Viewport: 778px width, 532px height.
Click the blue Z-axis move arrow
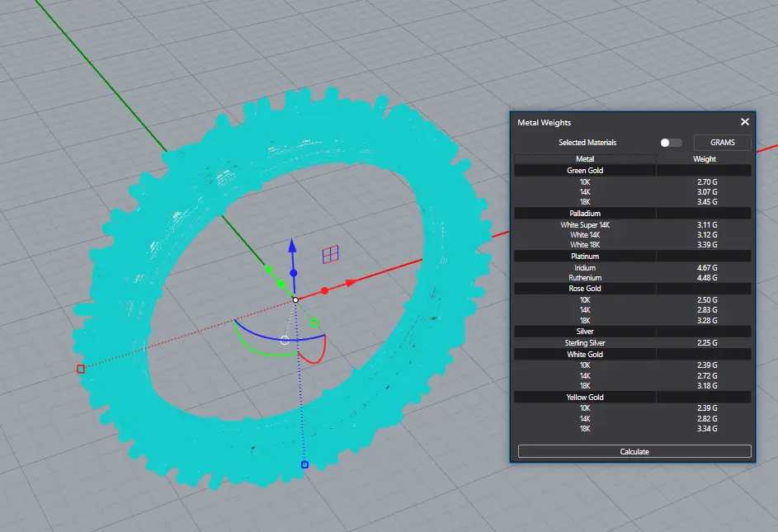291,247
